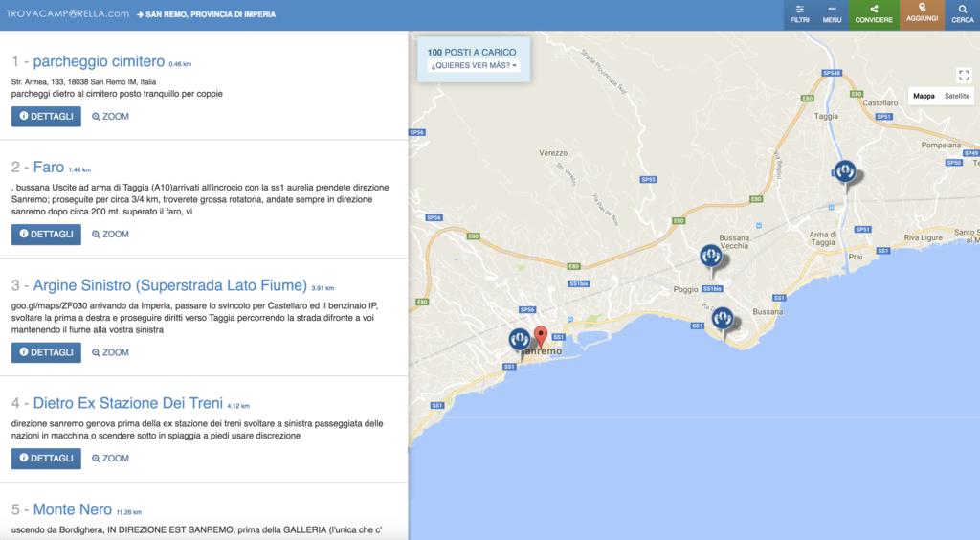The height and width of the screenshot is (540, 980).
Task: Open the Filtri filter panel
Action: (800, 14)
